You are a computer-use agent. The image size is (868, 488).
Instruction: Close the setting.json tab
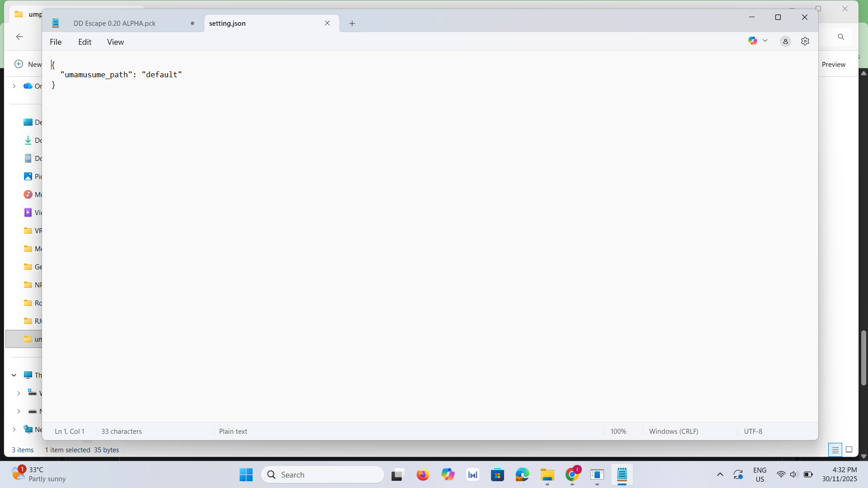[x=327, y=23]
